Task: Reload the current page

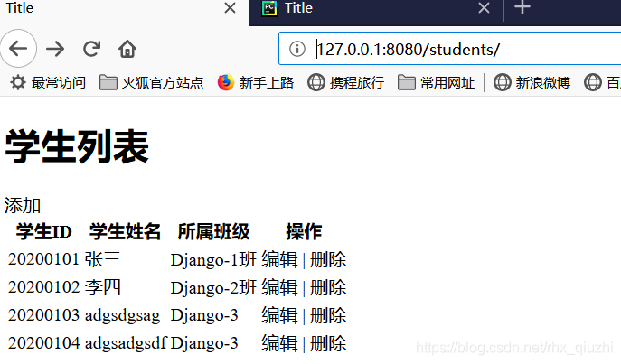Action: [91, 49]
